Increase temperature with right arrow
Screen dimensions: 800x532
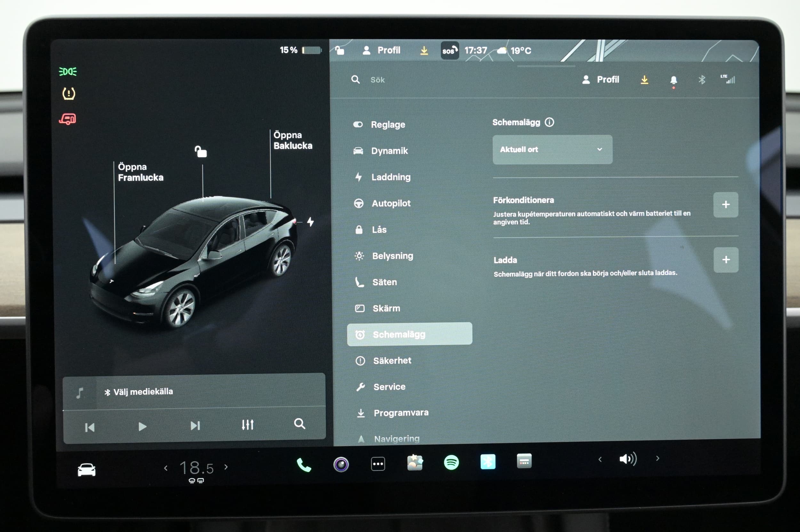[226, 467]
